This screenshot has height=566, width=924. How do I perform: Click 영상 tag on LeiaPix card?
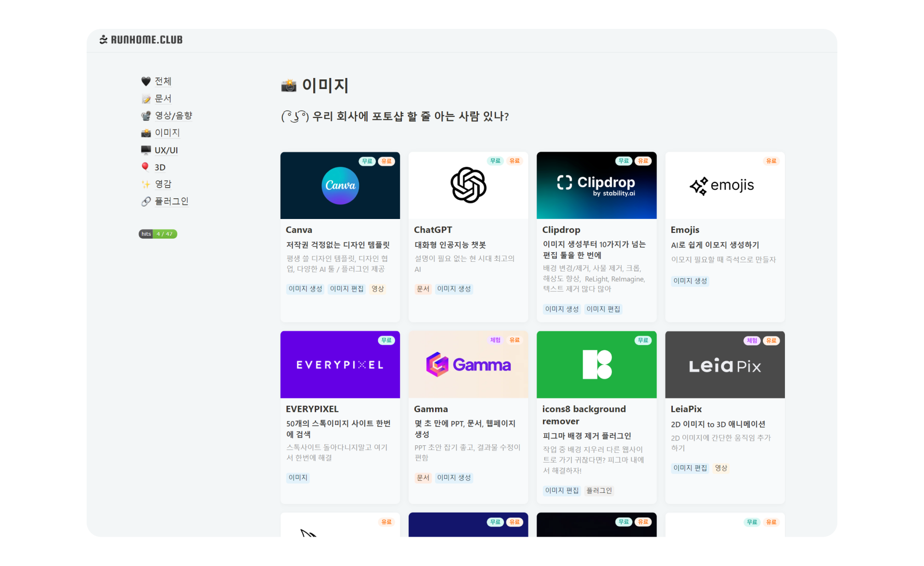coord(721,468)
